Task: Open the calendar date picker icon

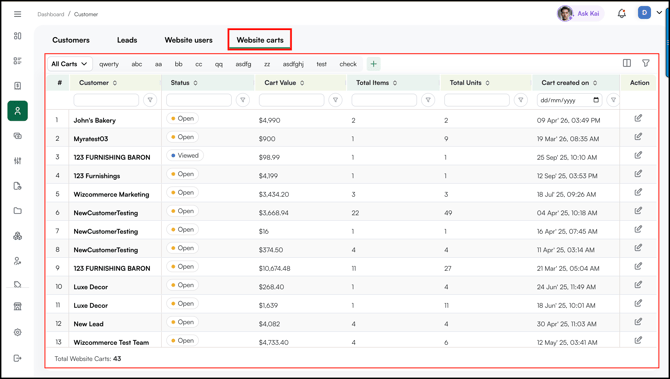Action: pyautogui.click(x=596, y=100)
